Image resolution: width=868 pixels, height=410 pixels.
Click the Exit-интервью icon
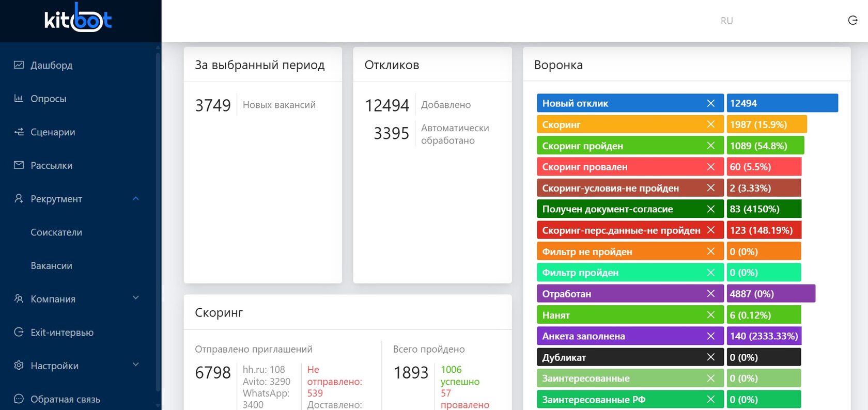[19, 332]
